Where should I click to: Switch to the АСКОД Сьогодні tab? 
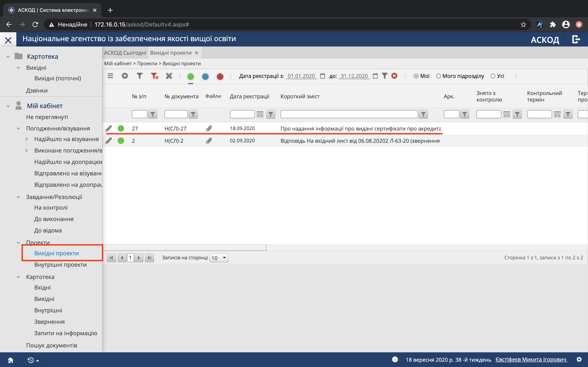[x=125, y=53]
